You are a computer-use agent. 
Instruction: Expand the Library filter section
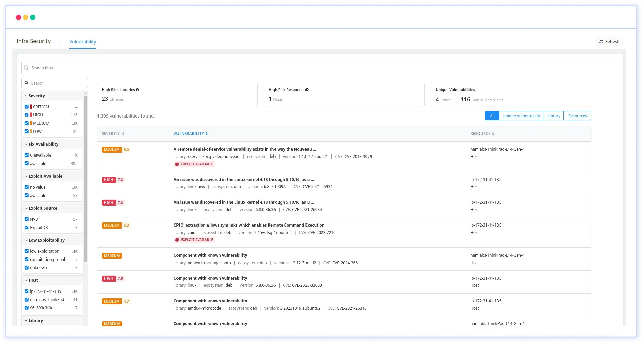pos(26,321)
